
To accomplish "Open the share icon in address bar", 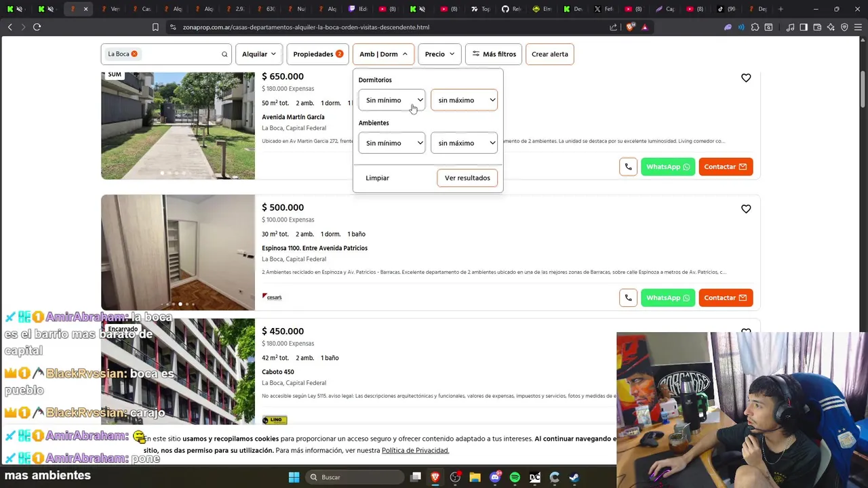I will [x=614, y=27].
